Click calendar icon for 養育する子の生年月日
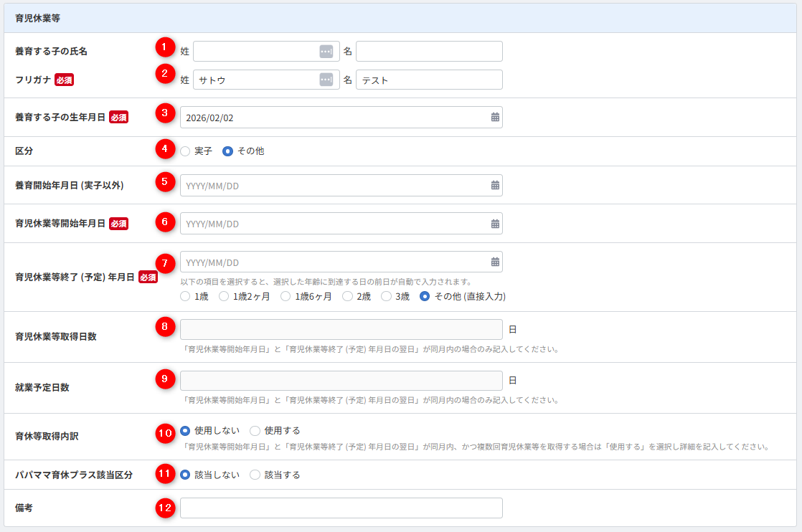This screenshot has width=802, height=532. [x=495, y=117]
